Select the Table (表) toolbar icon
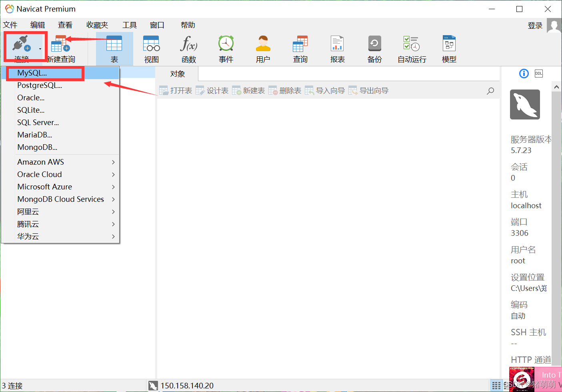This screenshot has height=392, width=562. (x=114, y=44)
